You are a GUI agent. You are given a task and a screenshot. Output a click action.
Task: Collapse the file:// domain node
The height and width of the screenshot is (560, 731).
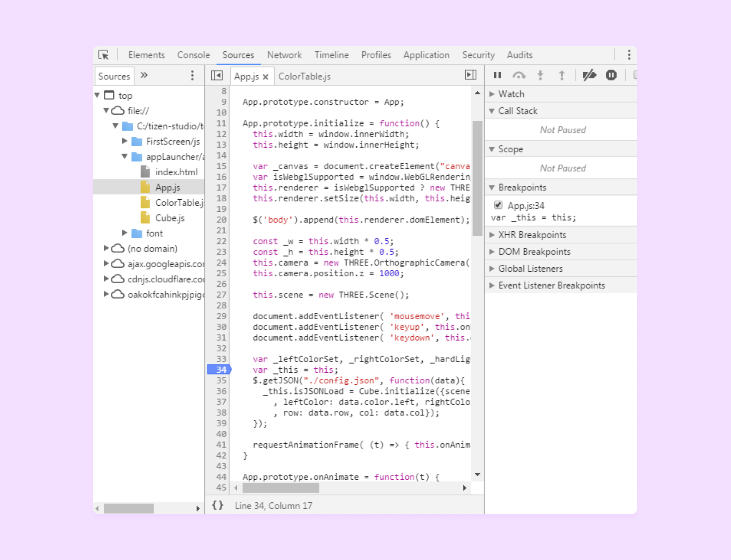point(106,110)
